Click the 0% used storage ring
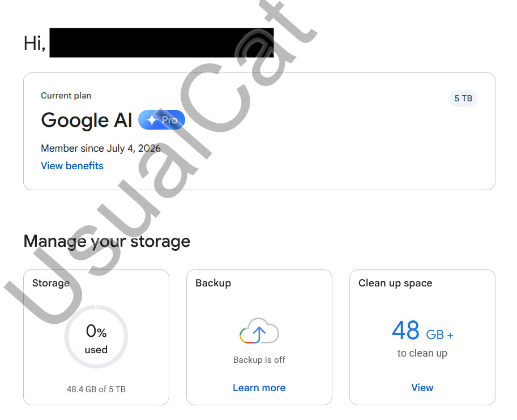The width and height of the screenshot is (517, 420). 96,337
